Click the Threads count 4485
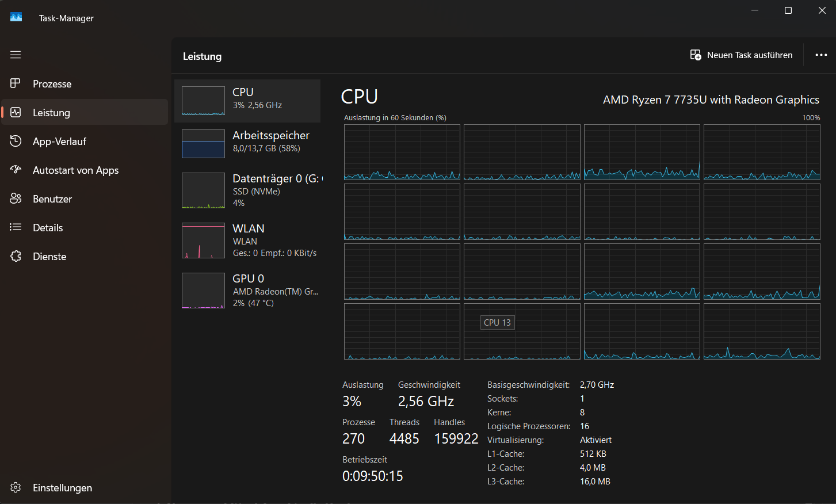836x504 pixels. pos(404,439)
